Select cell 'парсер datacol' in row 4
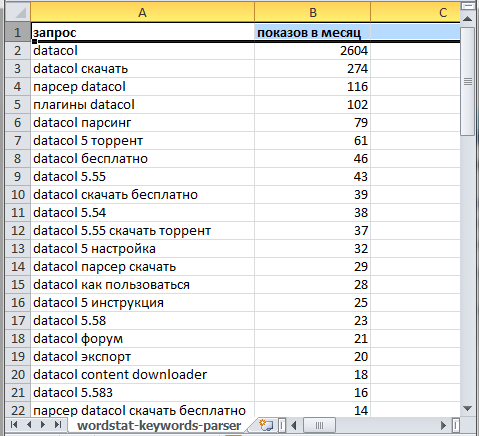Viewport: 479px width, 436px height. pyautogui.click(x=142, y=87)
